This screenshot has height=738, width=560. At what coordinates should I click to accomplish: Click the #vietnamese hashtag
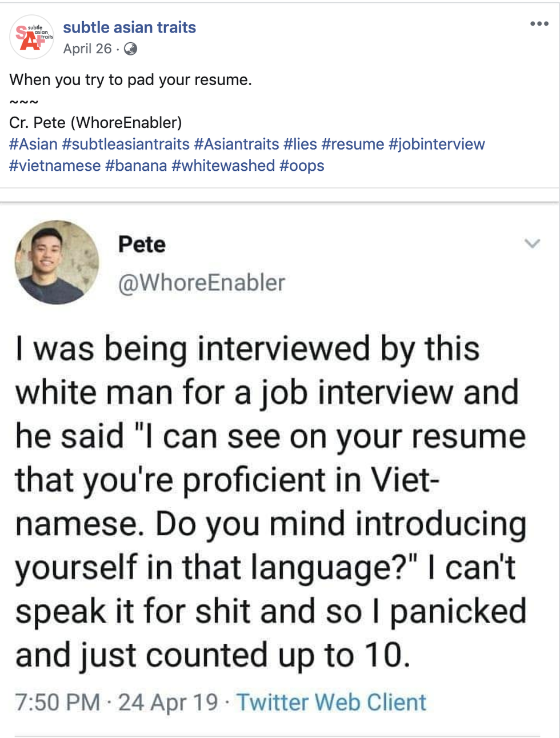pos(55,166)
